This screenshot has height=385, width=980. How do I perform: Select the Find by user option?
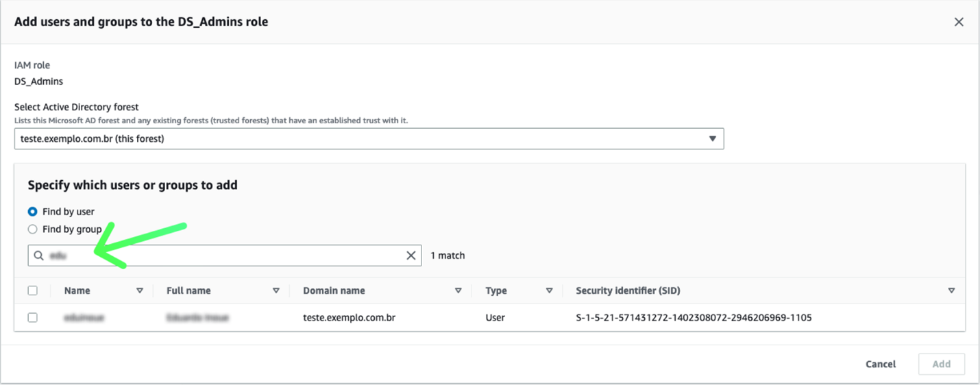pyautogui.click(x=32, y=212)
